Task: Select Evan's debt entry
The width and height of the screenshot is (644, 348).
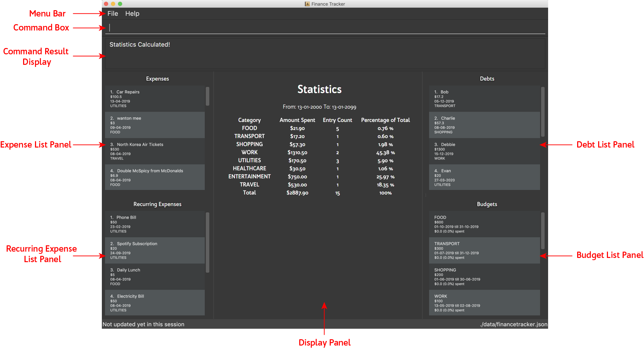Action: pyautogui.click(x=484, y=177)
